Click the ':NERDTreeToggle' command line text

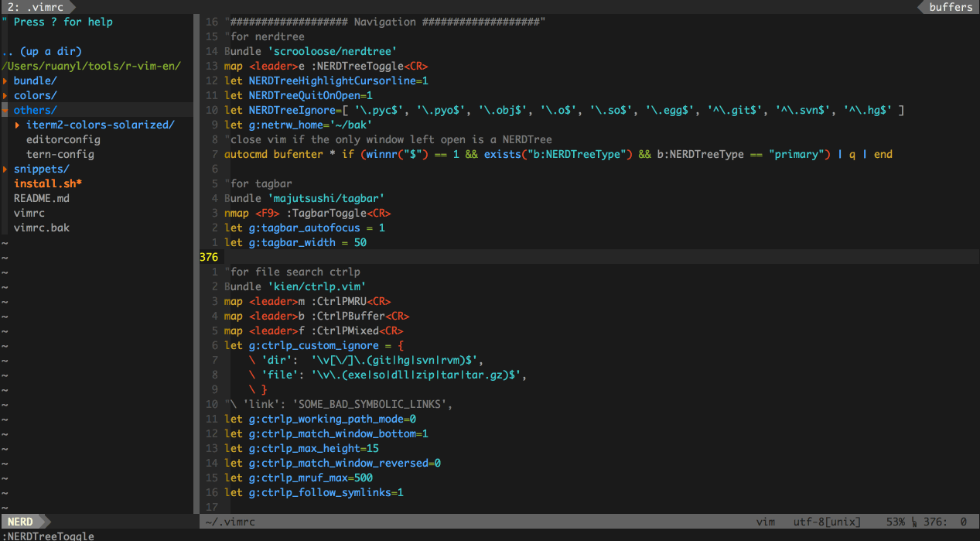48,536
